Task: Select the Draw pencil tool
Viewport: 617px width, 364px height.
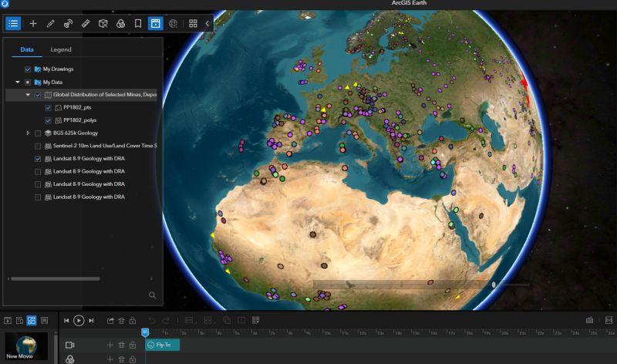Action: click(x=50, y=24)
